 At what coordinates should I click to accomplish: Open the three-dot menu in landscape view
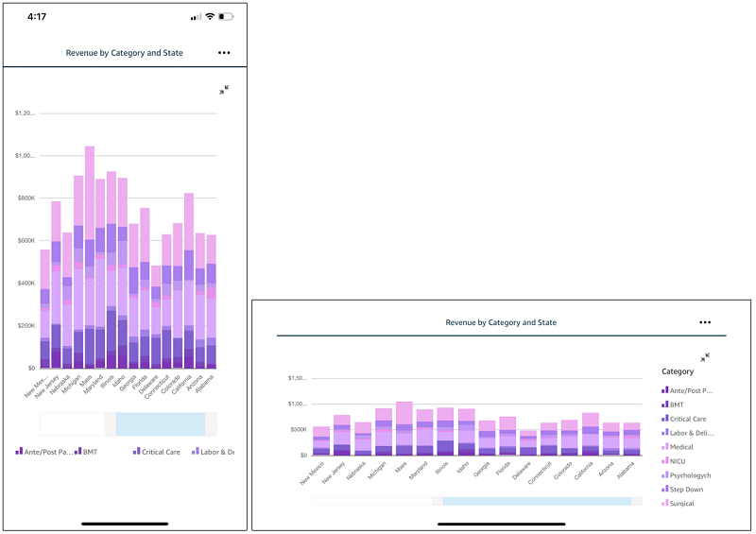coord(705,322)
